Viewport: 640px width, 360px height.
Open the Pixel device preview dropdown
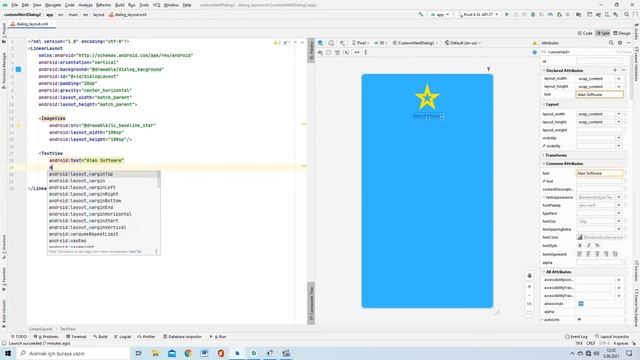(x=360, y=43)
